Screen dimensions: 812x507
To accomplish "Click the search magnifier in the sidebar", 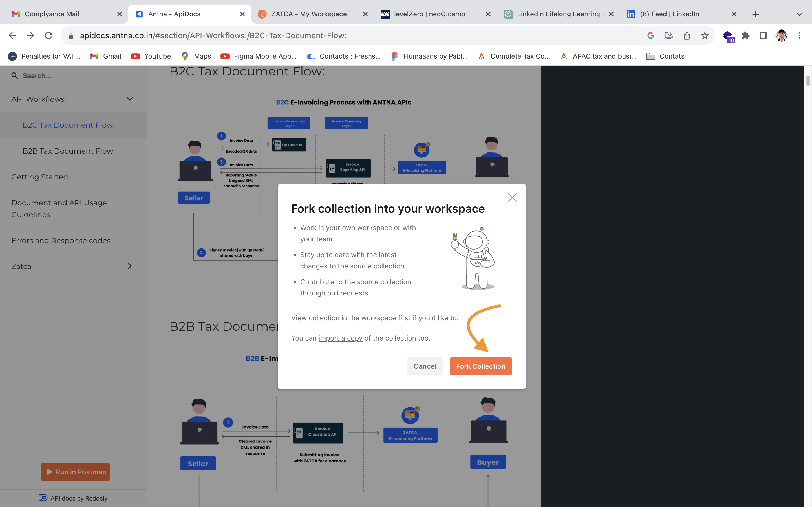I will tap(15, 75).
